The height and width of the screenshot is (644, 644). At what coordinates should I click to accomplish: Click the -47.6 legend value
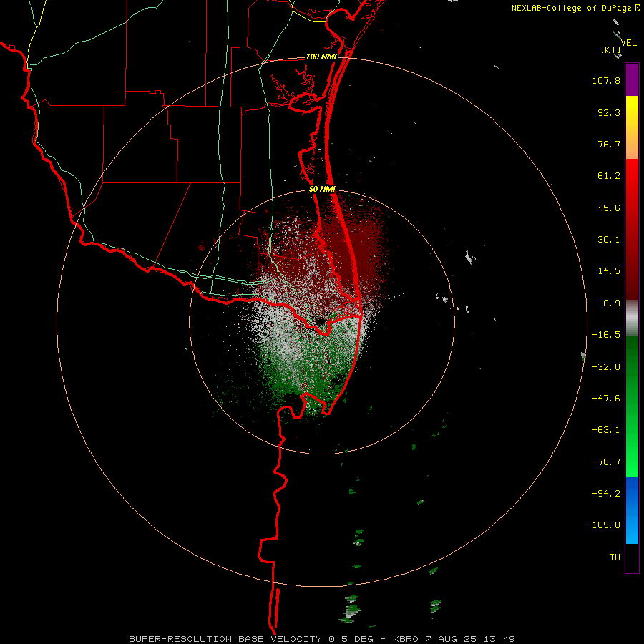pos(606,399)
